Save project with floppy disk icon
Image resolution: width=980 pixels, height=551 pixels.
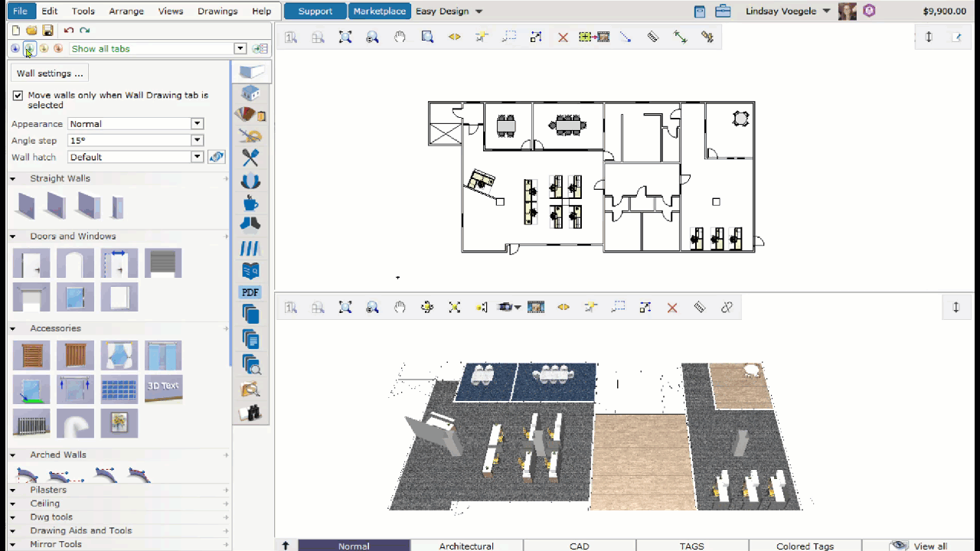(x=47, y=30)
